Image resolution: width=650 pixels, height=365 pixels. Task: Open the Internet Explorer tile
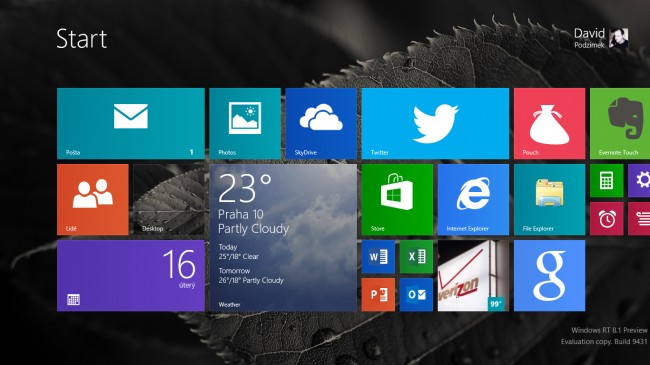tap(473, 200)
